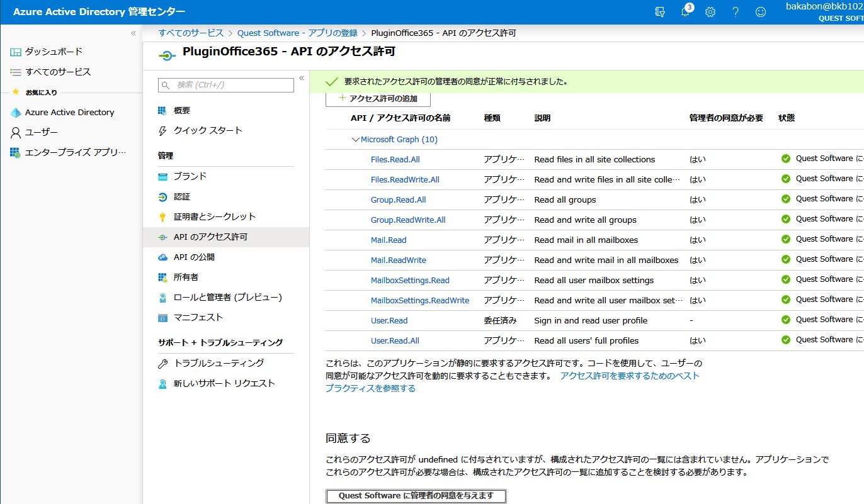The image size is (864, 504).
Task: Collapse the far-left navigation sidebar
Action: coord(133,33)
